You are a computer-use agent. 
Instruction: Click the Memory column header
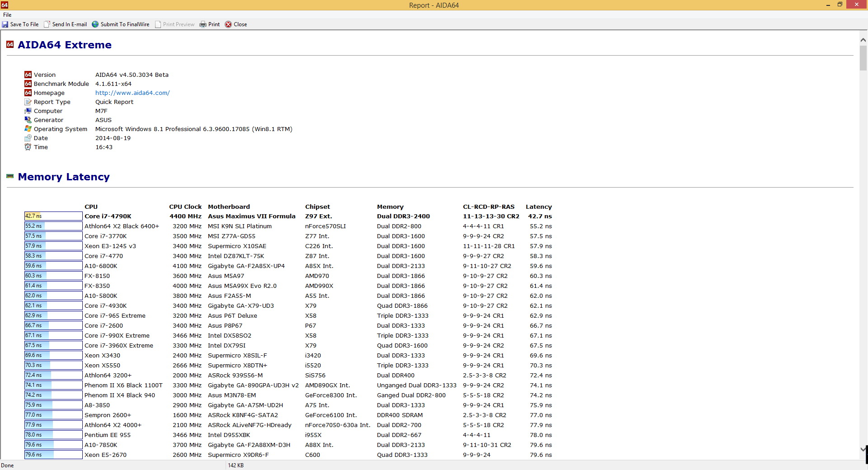pyautogui.click(x=390, y=207)
